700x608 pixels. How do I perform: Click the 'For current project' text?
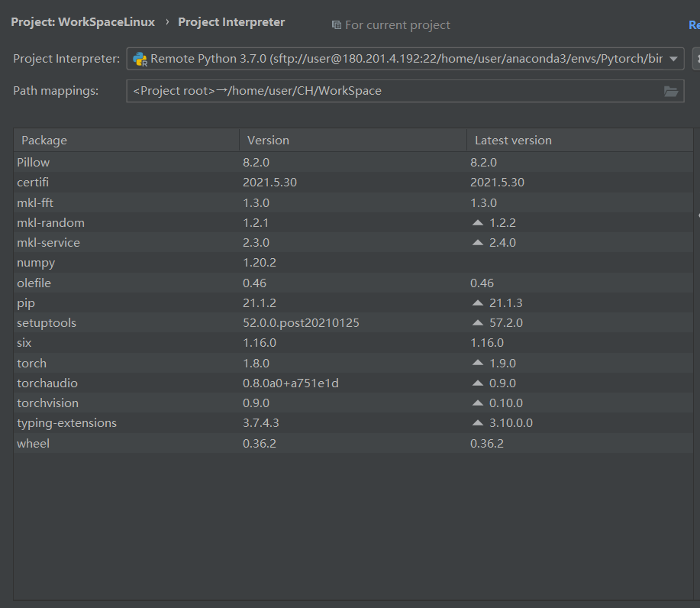click(398, 25)
